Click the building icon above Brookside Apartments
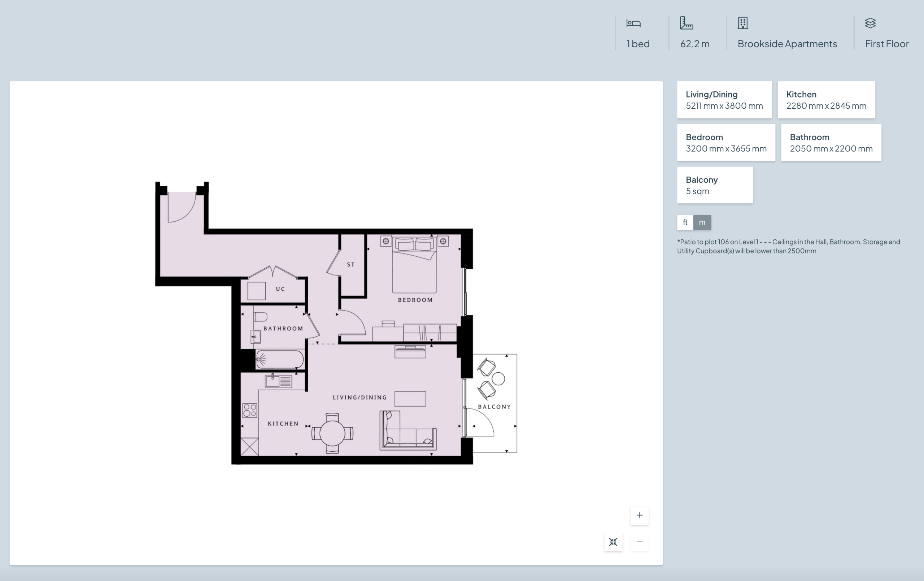Viewport: 924px width, 581px height. coord(742,23)
